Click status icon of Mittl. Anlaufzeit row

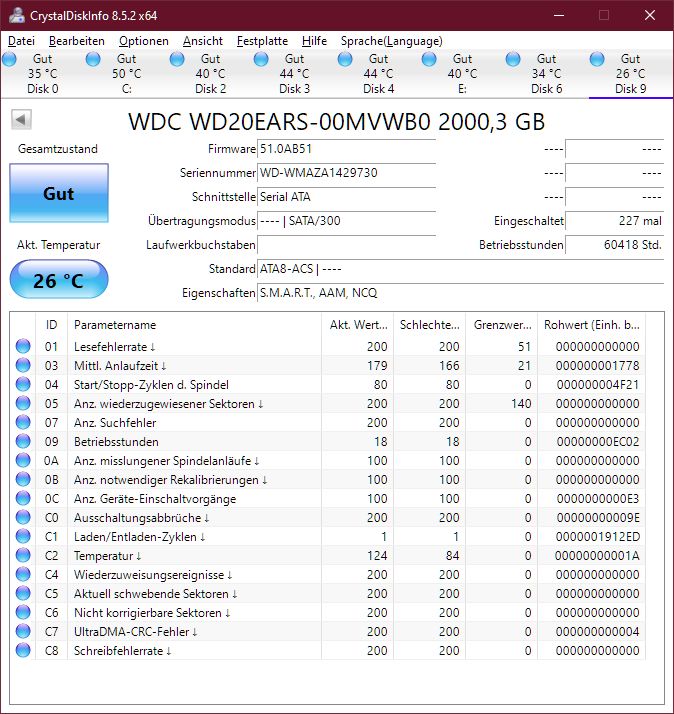(x=23, y=365)
